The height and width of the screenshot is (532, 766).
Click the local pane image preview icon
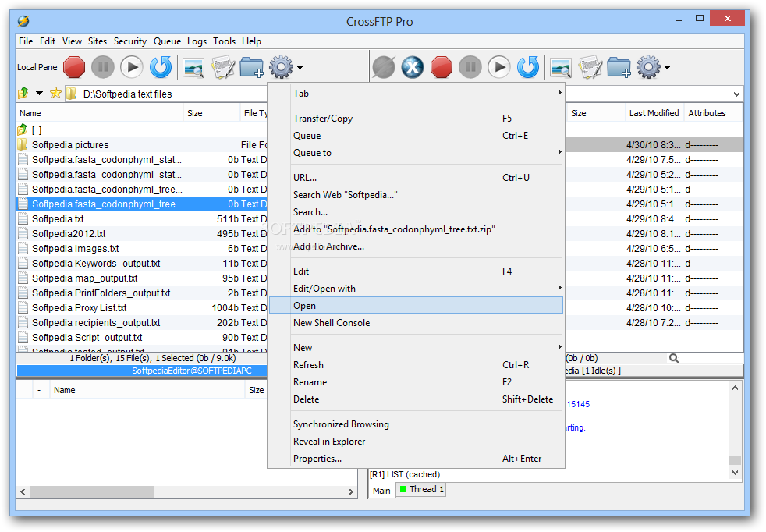[193, 67]
